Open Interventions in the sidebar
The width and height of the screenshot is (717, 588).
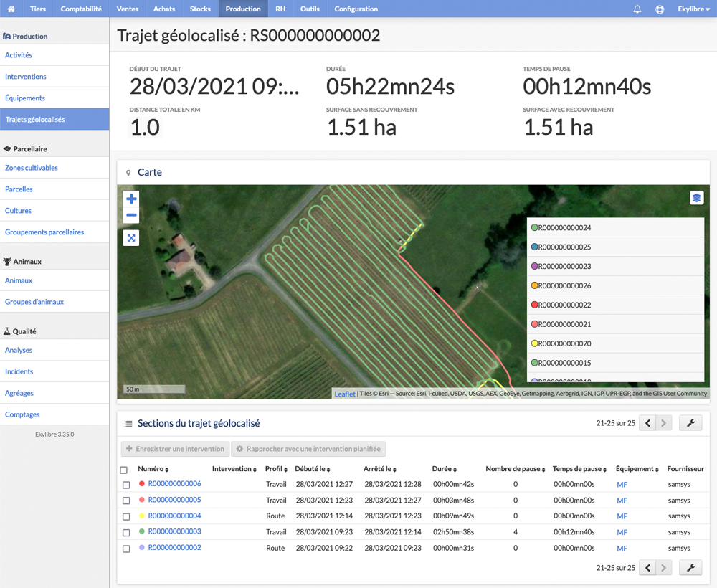coord(26,76)
